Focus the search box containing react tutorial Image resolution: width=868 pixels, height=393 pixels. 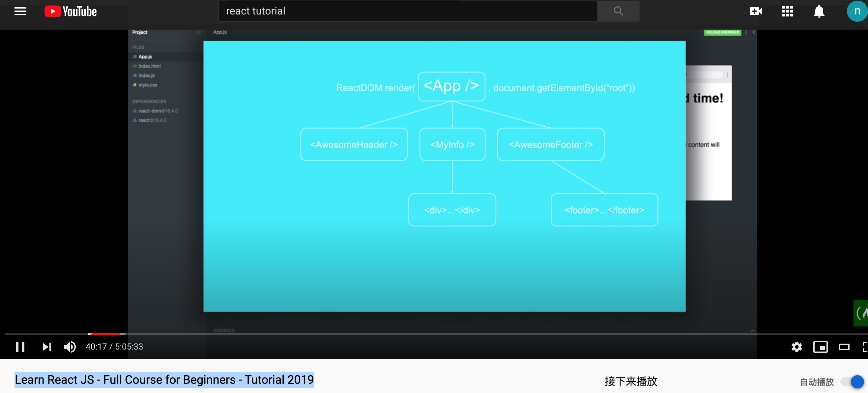(x=408, y=11)
